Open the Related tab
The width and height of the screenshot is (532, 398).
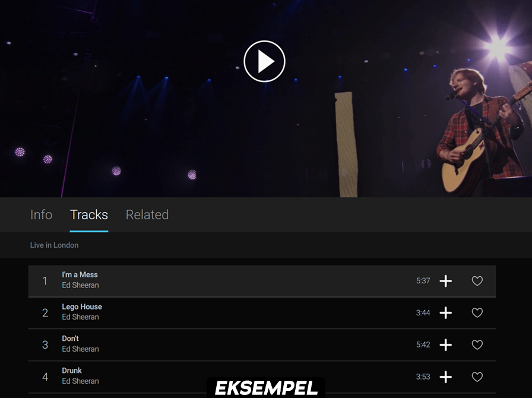tap(147, 214)
